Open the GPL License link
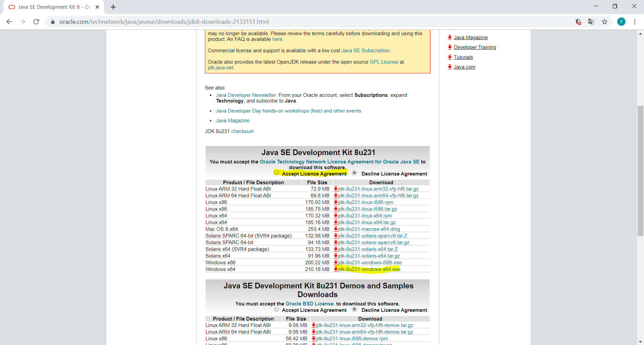The height and width of the screenshot is (345, 644). click(x=384, y=62)
